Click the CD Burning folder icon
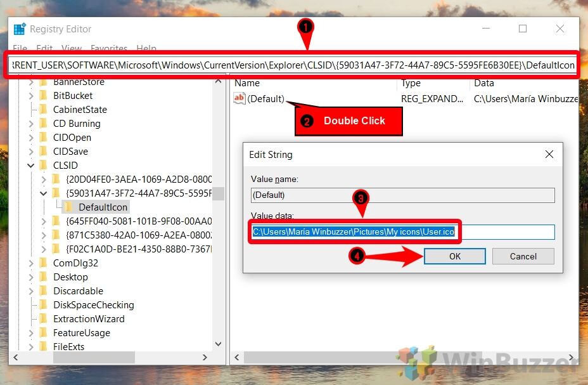 point(44,123)
